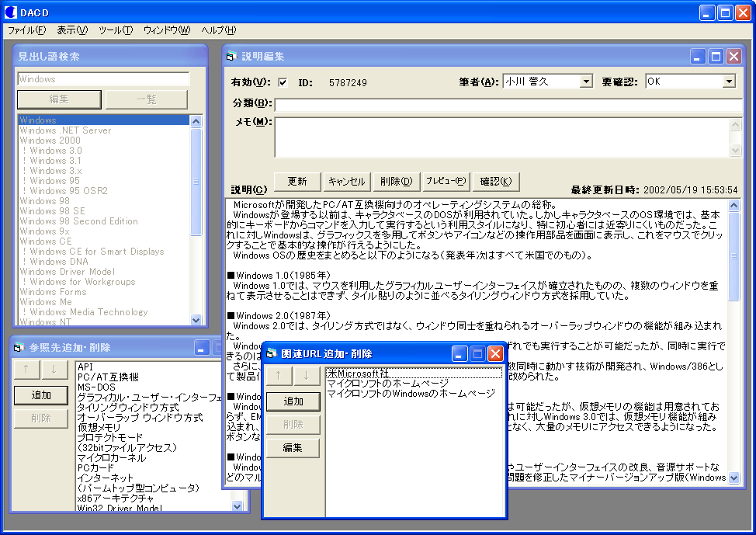Click the 参照先追加・削除 window icon
Image resolution: width=756 pixels, height=535 pixels.
coord(19,347)
